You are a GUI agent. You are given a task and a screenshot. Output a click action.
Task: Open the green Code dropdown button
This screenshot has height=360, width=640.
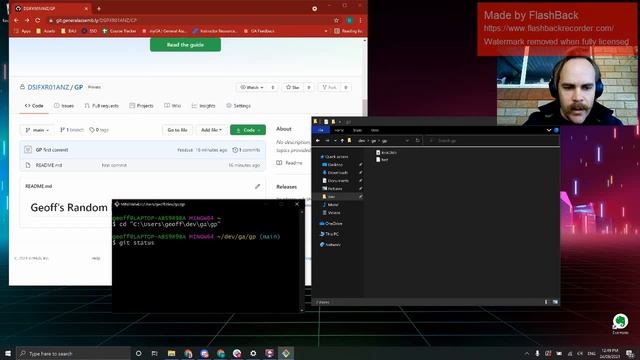pyautogui.click(x=248, y=130)
